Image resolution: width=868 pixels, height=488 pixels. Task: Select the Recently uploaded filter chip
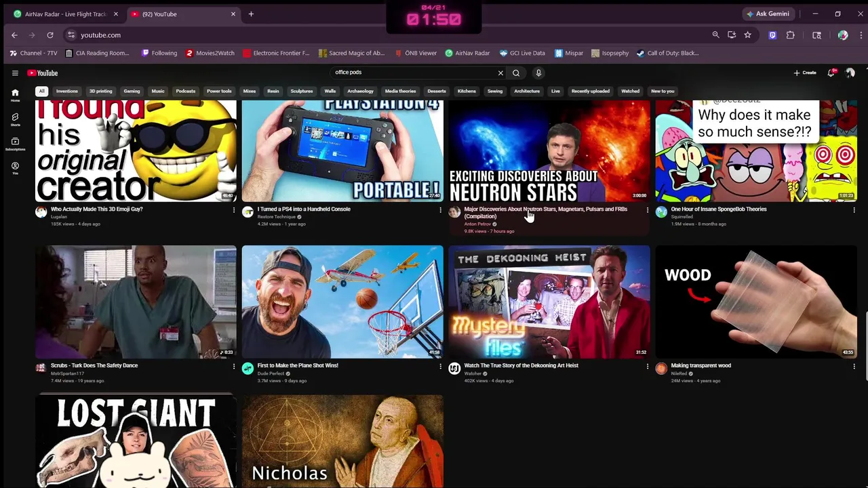pos(590,91)
